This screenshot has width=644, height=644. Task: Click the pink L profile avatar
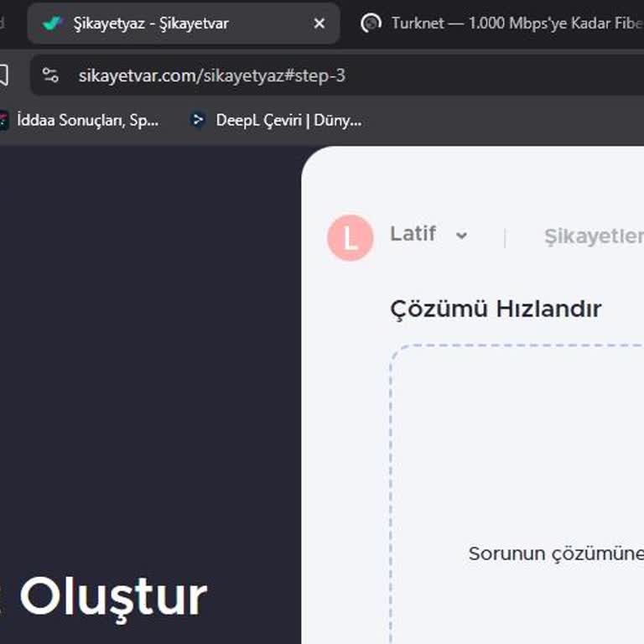(351, 237)
